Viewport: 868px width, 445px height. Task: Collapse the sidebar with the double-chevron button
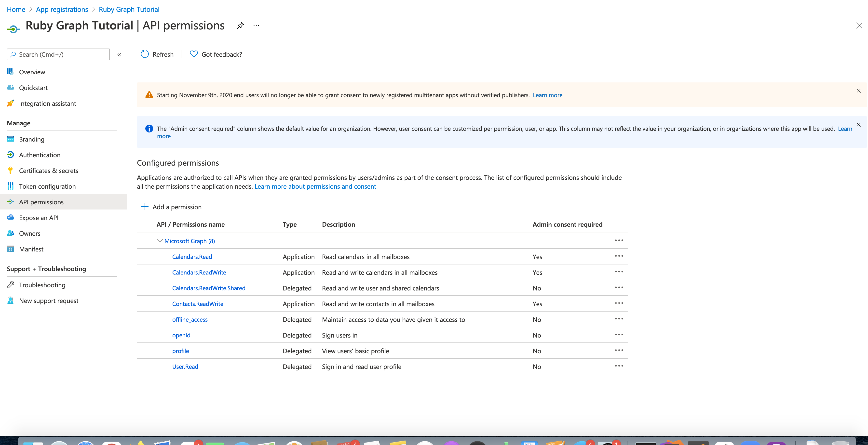pyautogui.click(x=119, y=54)
